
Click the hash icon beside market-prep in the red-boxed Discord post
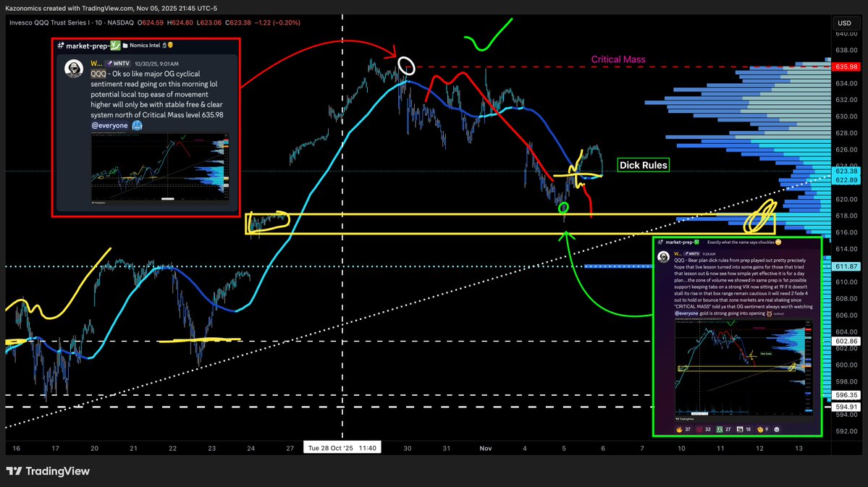[60, 46]
